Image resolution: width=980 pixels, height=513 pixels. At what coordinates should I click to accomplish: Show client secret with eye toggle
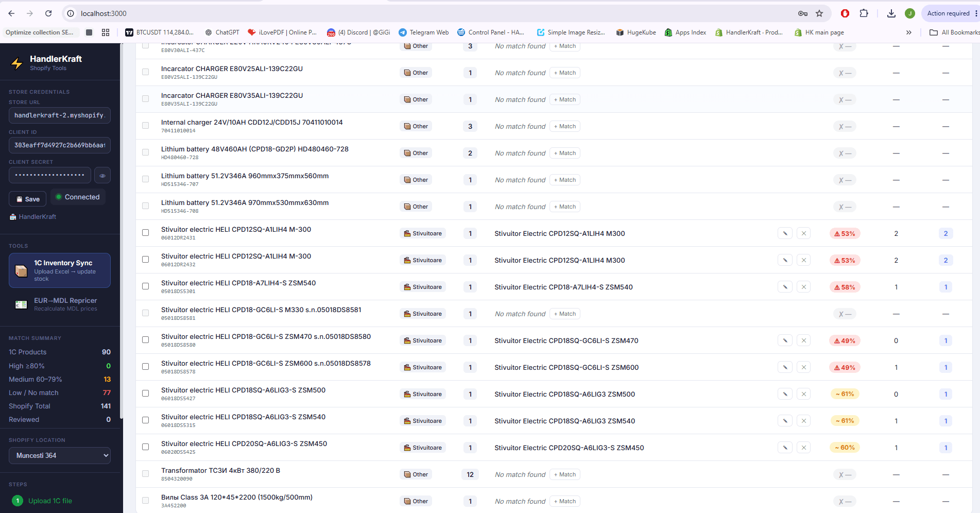102,176
